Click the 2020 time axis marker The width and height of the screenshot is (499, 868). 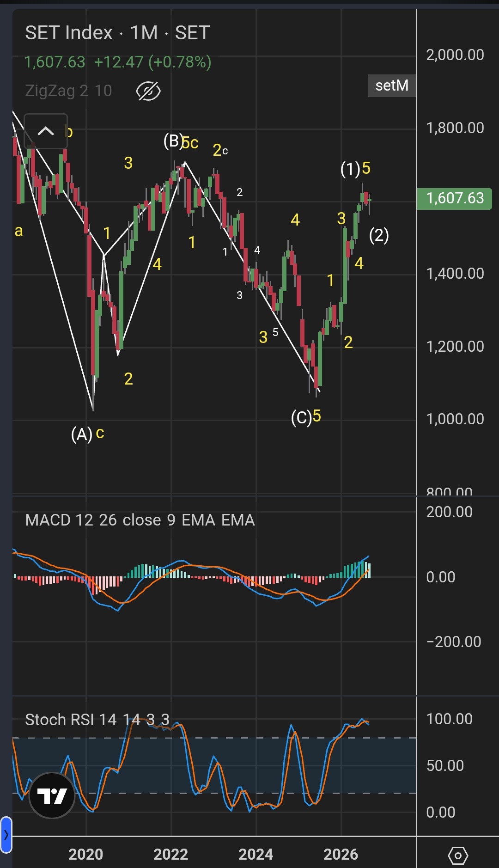85,854
